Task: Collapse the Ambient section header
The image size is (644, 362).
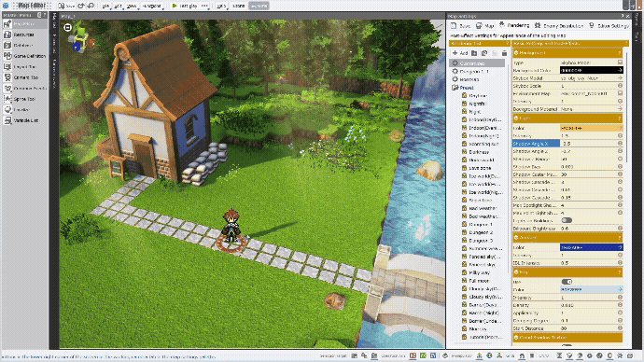Action: pos(567,238)
